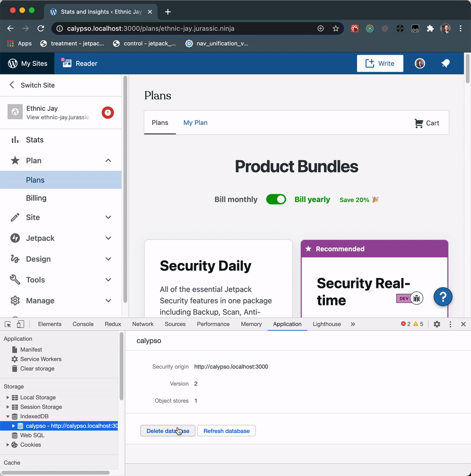Click the Delete database button

168,431
